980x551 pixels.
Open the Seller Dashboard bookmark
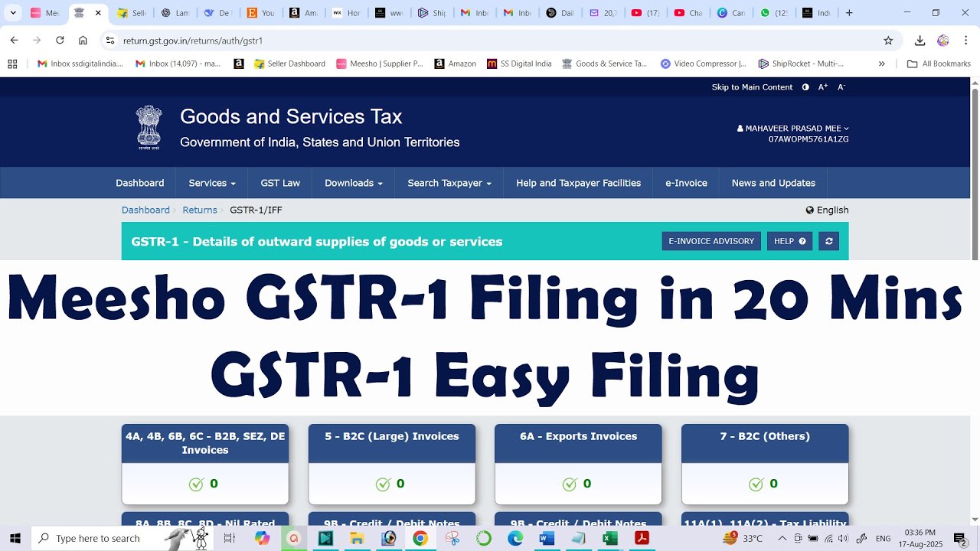[x=289, y=64]
